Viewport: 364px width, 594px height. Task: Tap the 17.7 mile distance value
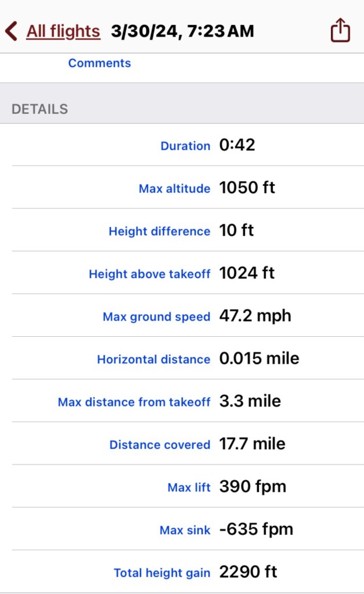[252, 444]
